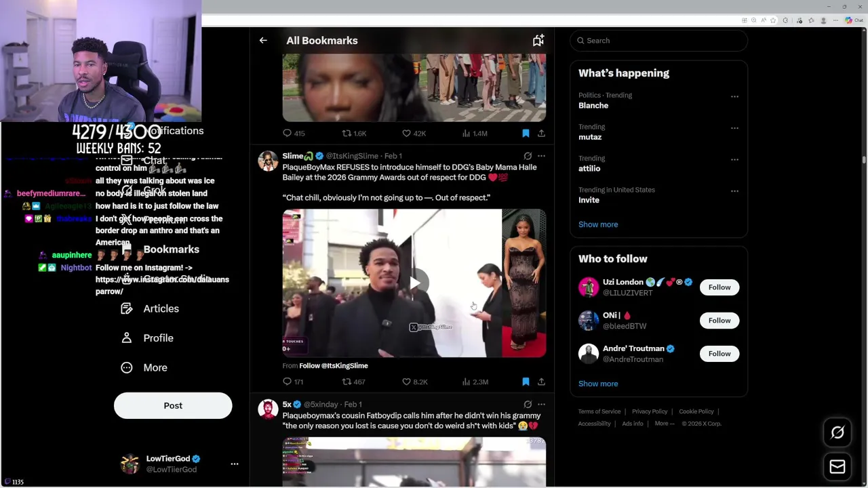Viewport: 868px width, 488px height.
Task: Open browser profile icon
Action: [x=823, y=20]
